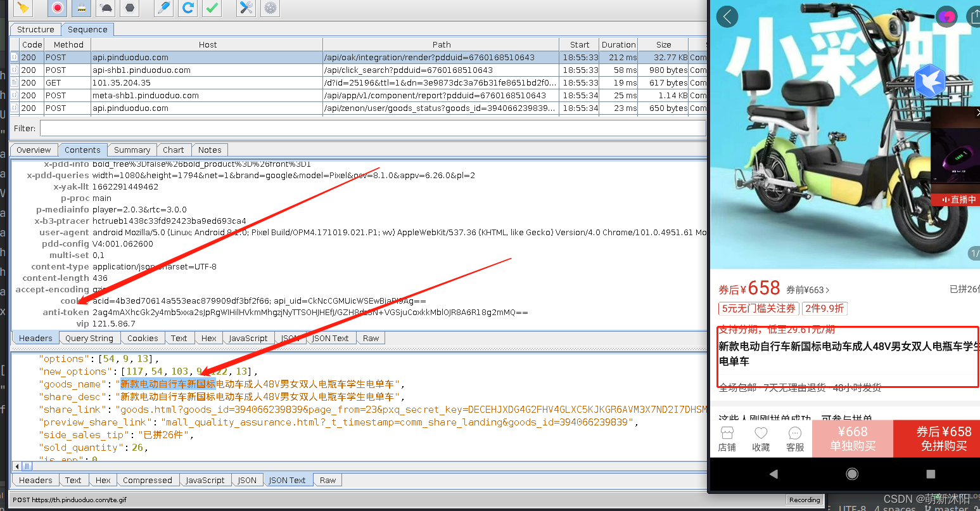
Task: Select the request JSON Text tab
Action: [x=330, y=338]
